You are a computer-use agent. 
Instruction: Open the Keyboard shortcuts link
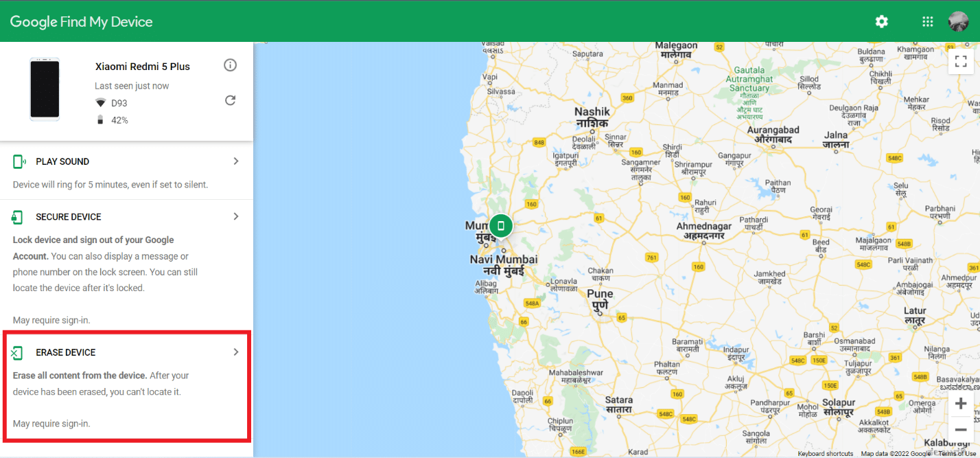pos(825,453)
